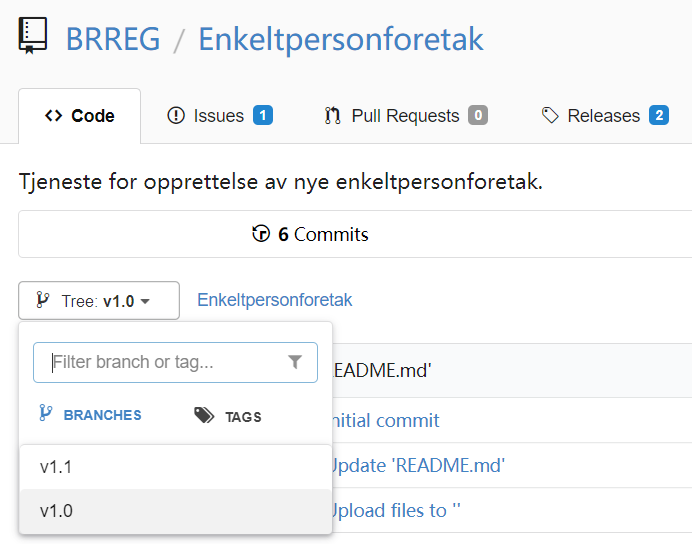Focus the Filter branch or tag field
Screen dimensions: 692x544
click(175, 362)
